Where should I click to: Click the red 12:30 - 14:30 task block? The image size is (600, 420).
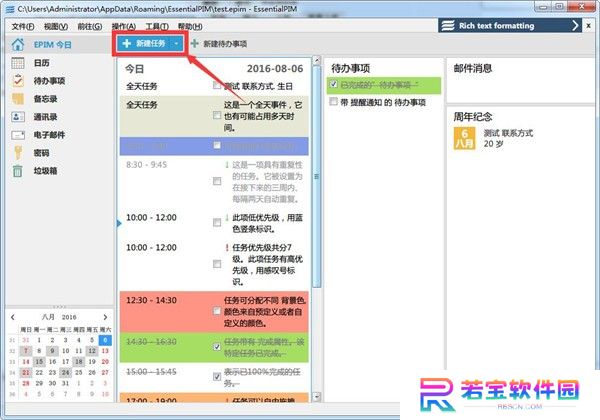[x=214, y=311]
